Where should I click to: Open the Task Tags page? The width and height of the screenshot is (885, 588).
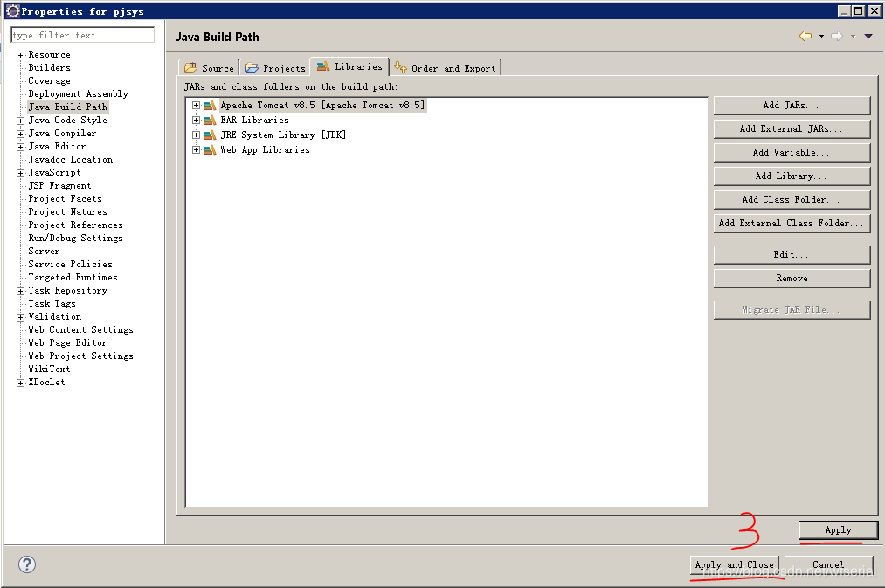[x=52, y=304]
